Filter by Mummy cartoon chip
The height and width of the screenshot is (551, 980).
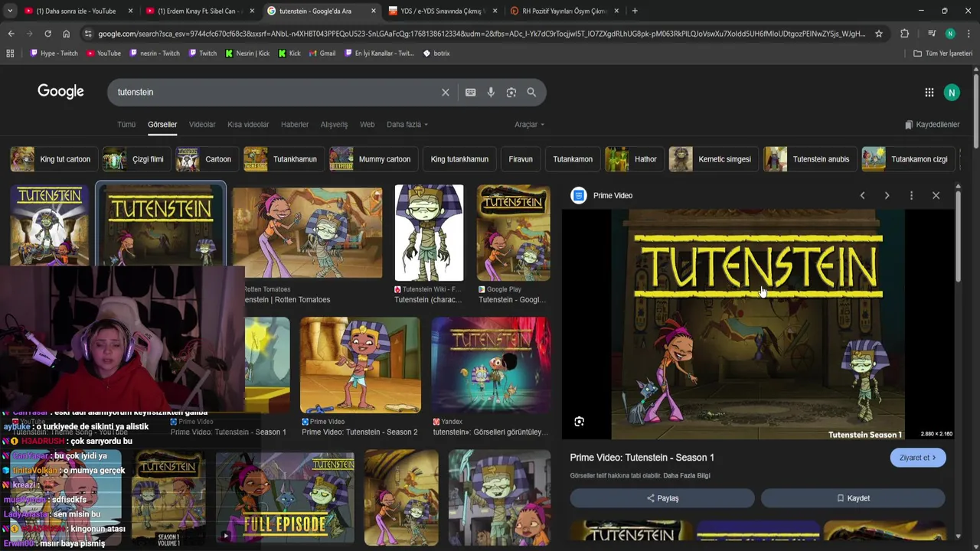373,159
